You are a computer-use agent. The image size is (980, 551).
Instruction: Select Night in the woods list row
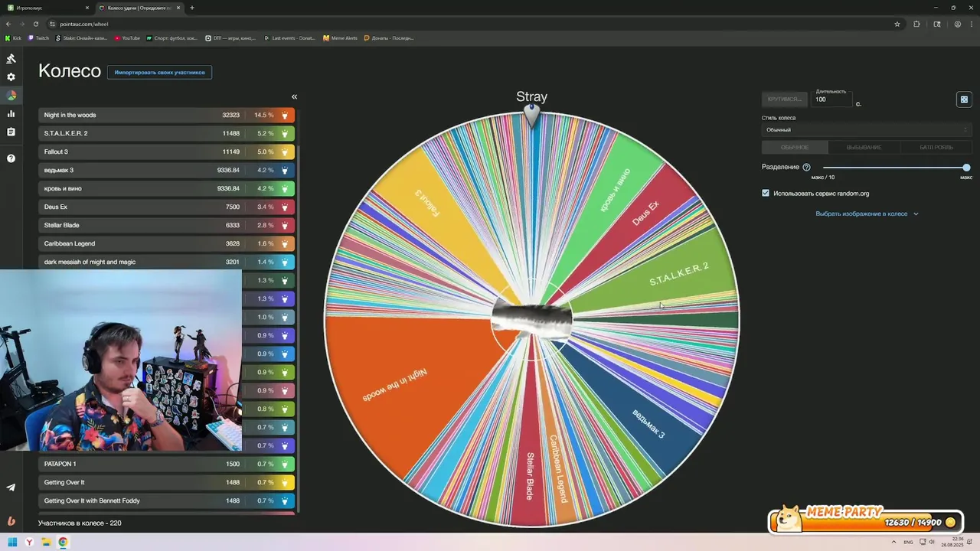pyautogui.click(x=166, y=115)
